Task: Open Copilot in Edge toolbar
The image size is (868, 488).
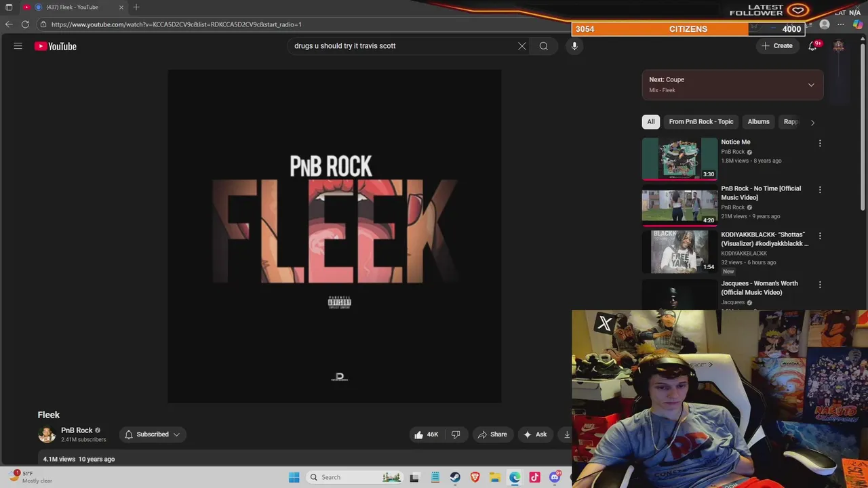Action: 858,24
